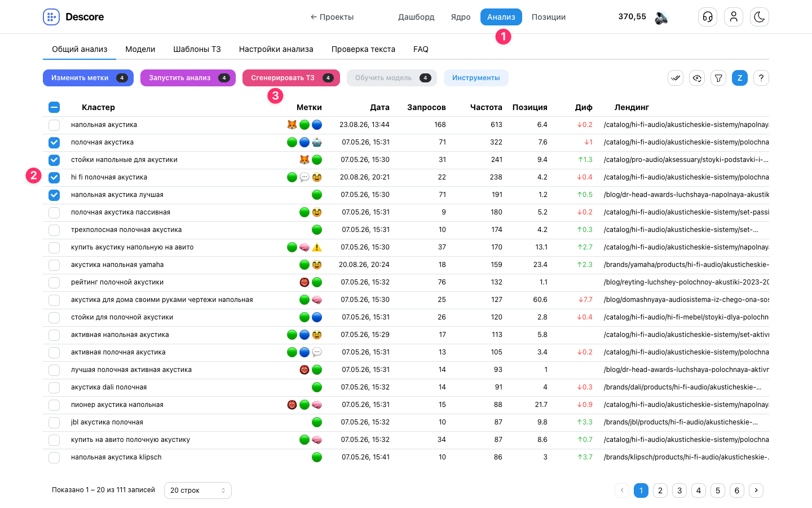The image size is (812, 508).
Task: Click the brain label in the 'купить на авито полочную акустику' row
Action: coord(317,440)
